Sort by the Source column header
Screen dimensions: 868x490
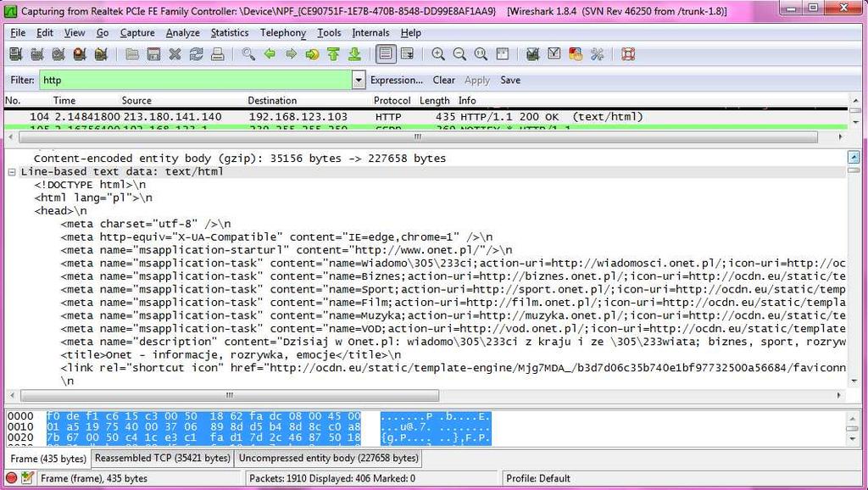coord(136,101)
